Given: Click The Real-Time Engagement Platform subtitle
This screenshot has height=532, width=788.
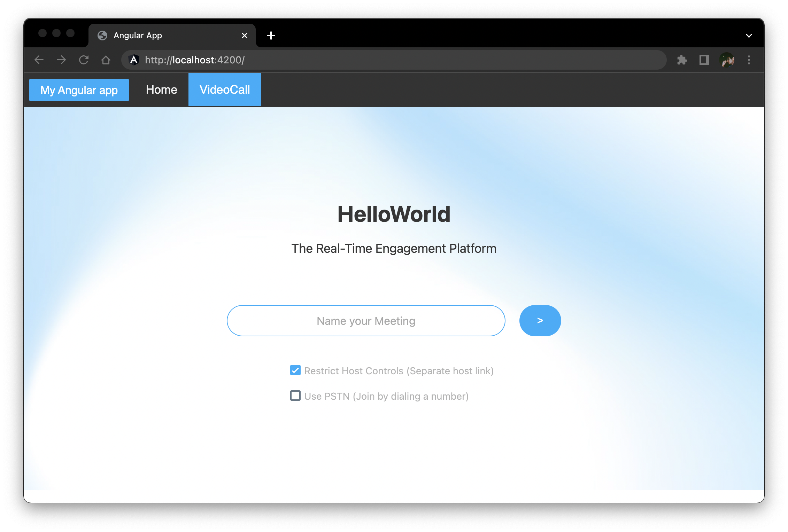Looking at the screenshot, I should (x=394, y=248).
